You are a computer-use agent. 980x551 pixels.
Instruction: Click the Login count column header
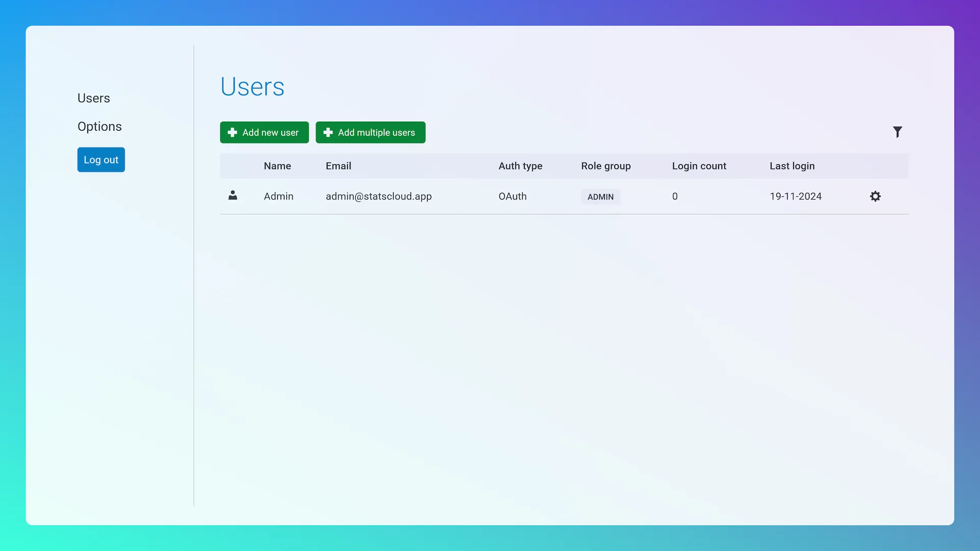(699, 166)
